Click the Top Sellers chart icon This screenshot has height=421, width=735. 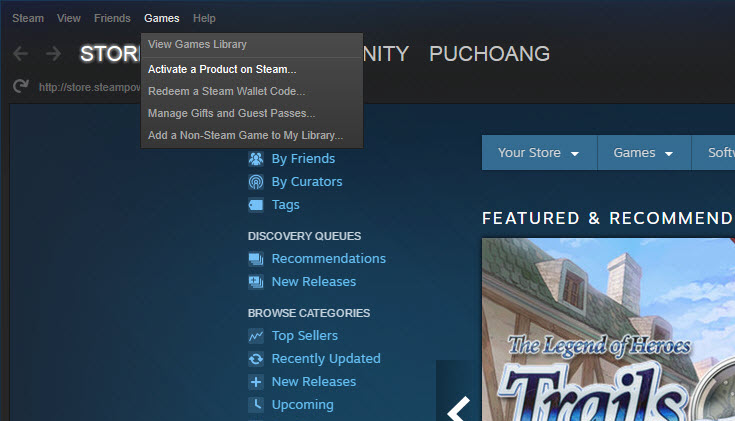tap(256, 336)
